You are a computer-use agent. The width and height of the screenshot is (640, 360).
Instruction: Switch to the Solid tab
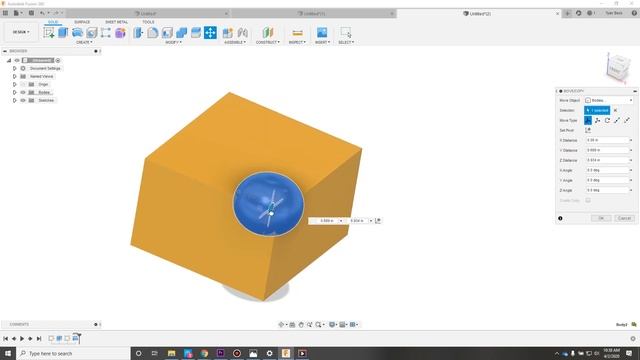pyautogui.click(x=53, y=22)
